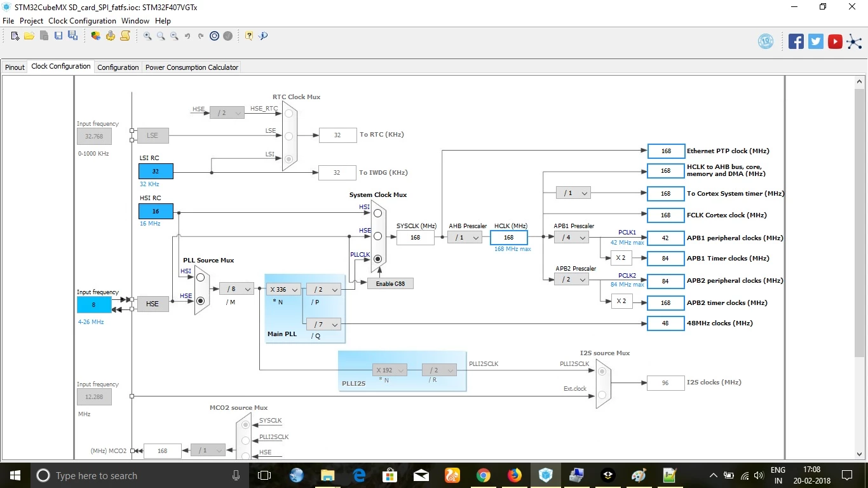Screen dimensions: 868x488
Task: Open the MCO2 divider dropdown
Action: (x=208, y=451)
